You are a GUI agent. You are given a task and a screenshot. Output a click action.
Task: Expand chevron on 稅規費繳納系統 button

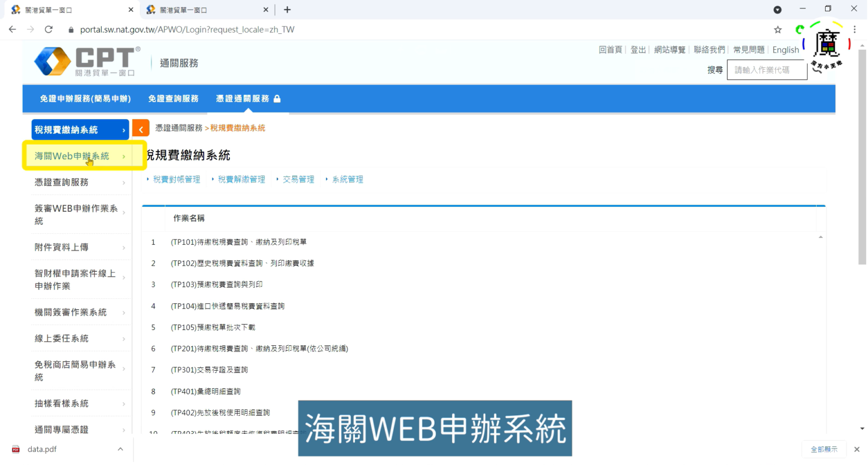coord(124,131)
